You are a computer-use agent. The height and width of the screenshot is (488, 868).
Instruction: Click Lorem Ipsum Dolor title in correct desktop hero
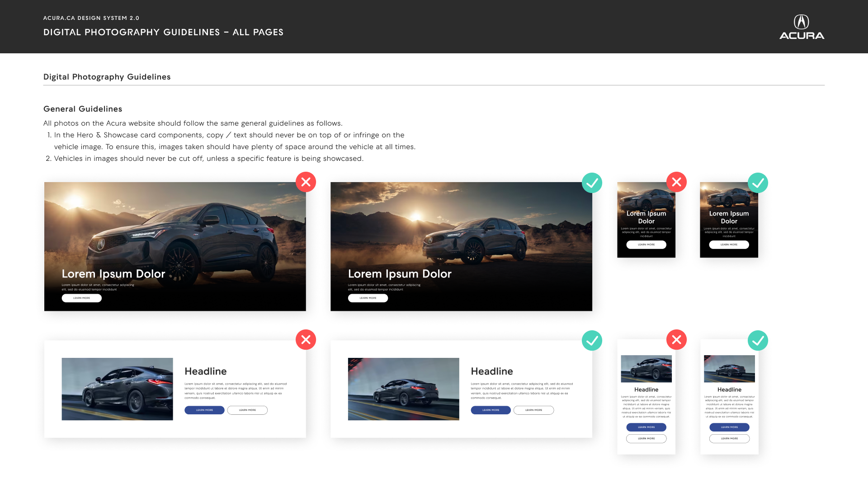point(400,274)
